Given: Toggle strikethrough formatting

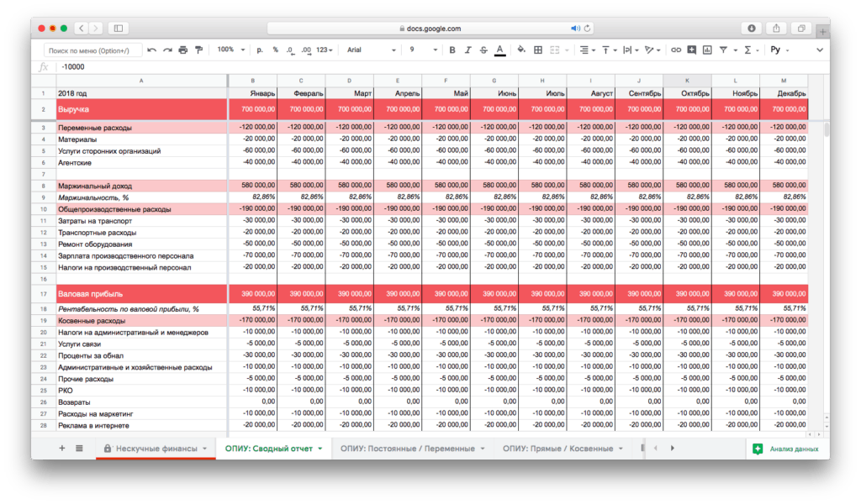Looking at the screenshot, I should pyautogui.click(x=483, y=50).
